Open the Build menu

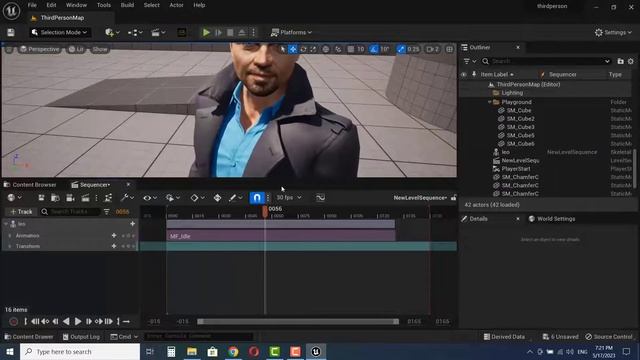127,5
